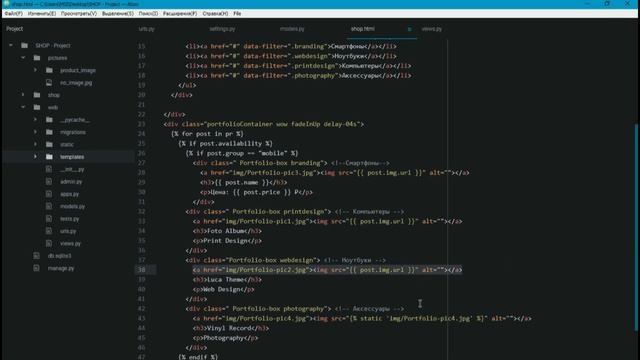Select the shop.html editor tab

pyautogui.click(x=362, y=29)
